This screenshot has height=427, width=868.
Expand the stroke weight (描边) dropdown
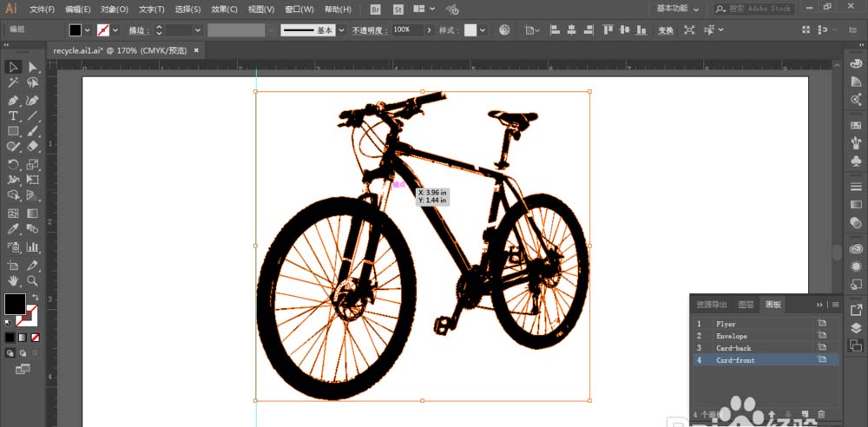(198, 30)
